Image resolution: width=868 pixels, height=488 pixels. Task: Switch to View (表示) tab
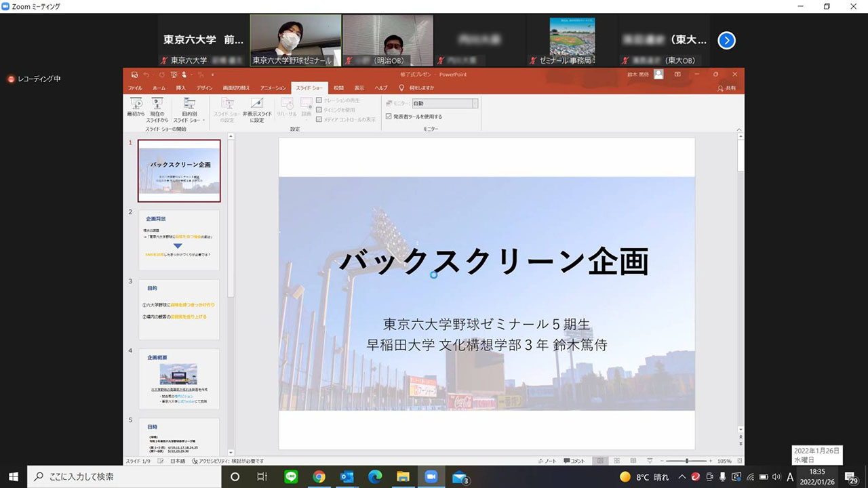(x=359, y=88)
